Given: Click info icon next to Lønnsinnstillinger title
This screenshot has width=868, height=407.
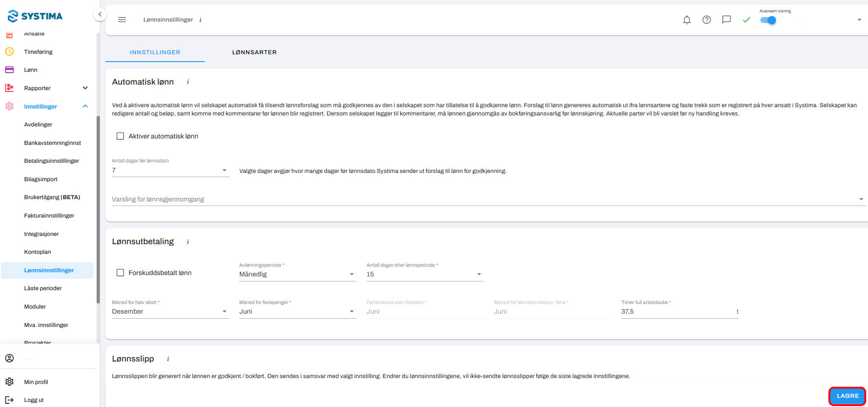Looking at the screenshot, I should pos(200,20).
